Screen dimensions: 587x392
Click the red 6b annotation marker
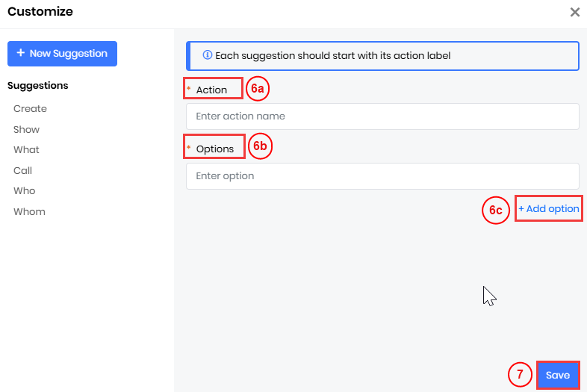click(259, 147)
